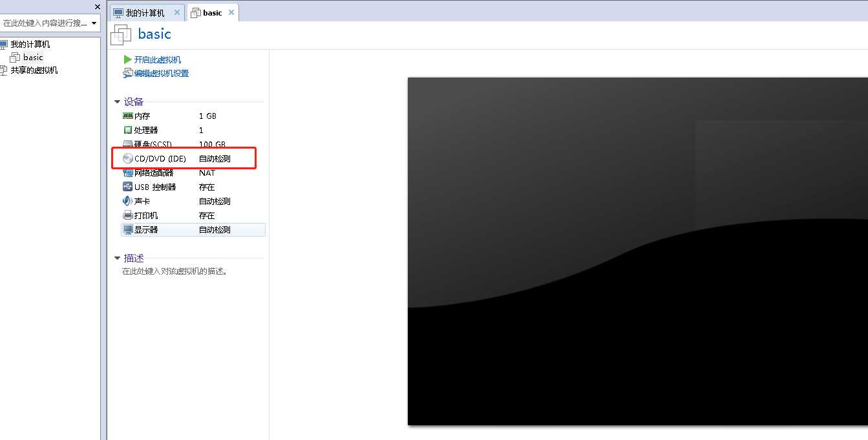Click the green play icon to power on
Image resolution: width=868 pixels, height=440 pixels.
click(x=127, y=59)
